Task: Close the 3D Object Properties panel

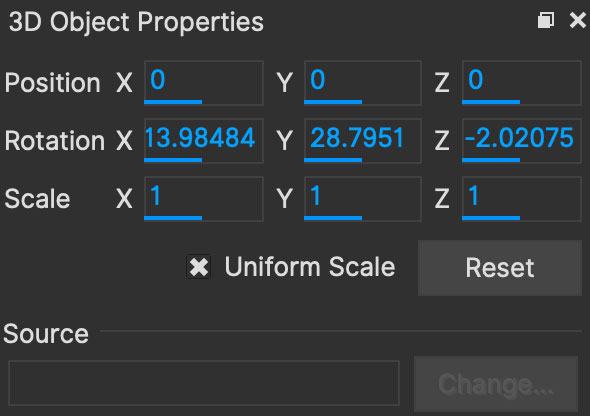Action: tap(578, 20)
